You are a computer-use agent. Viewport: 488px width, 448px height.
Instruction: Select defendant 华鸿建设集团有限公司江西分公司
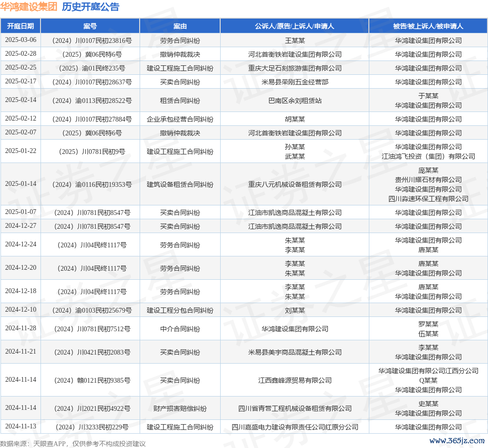click(428, 371)
